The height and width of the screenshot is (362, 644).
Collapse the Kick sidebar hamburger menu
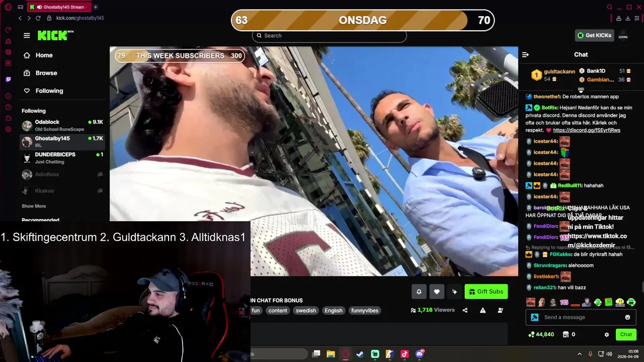tap(27, 36)
